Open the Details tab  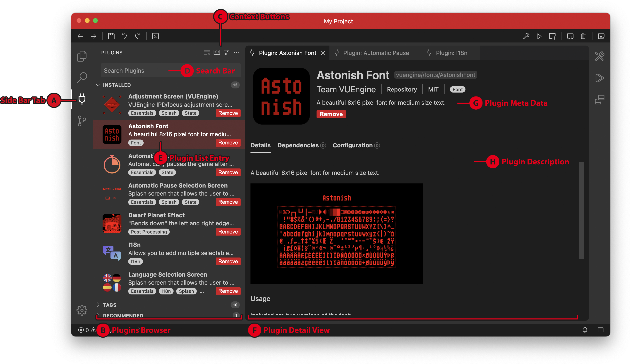pos(260,145)
